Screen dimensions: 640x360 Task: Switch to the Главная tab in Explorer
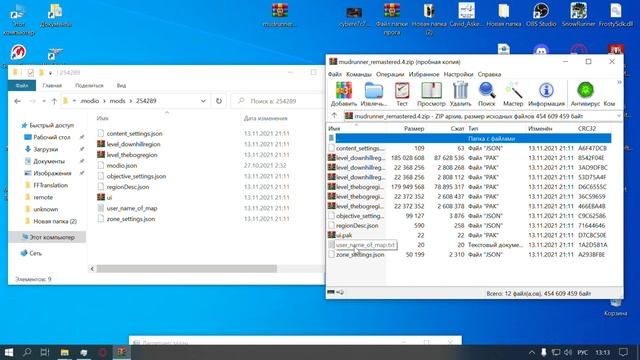click(x=52, y=85)
